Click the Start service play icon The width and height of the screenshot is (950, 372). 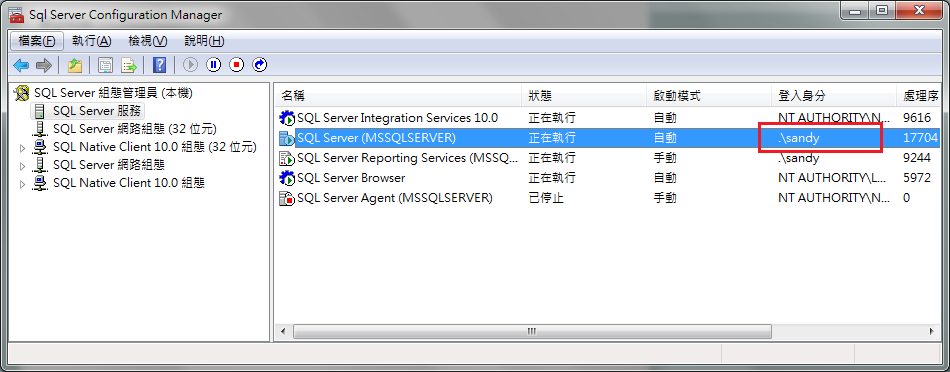190,65
